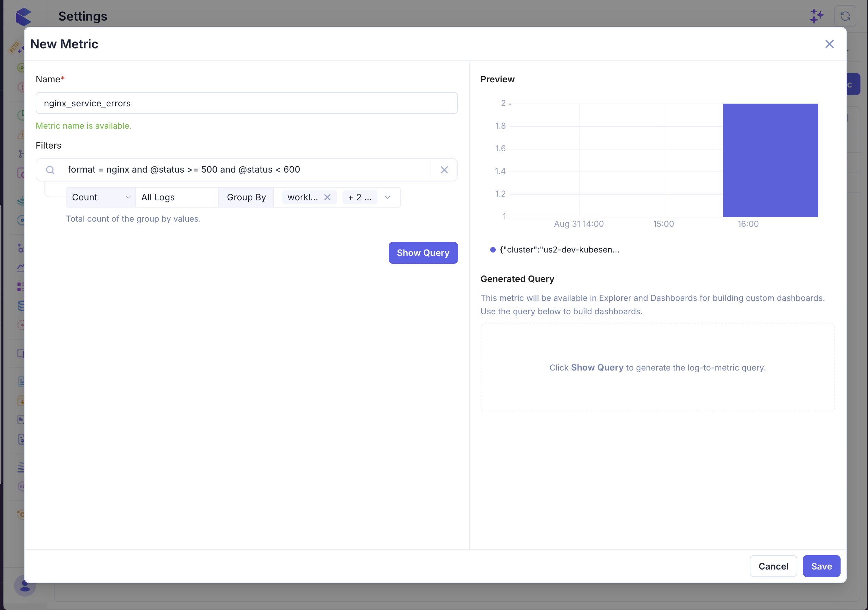Screen dimensions: 868x610
Task: Clear the filter query text
Action: (x=444, y=170)
